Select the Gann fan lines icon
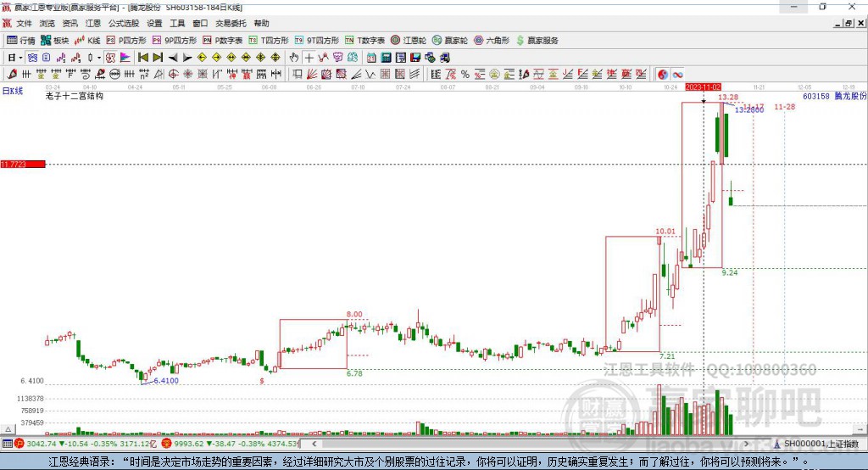 (x=312, y=74)
